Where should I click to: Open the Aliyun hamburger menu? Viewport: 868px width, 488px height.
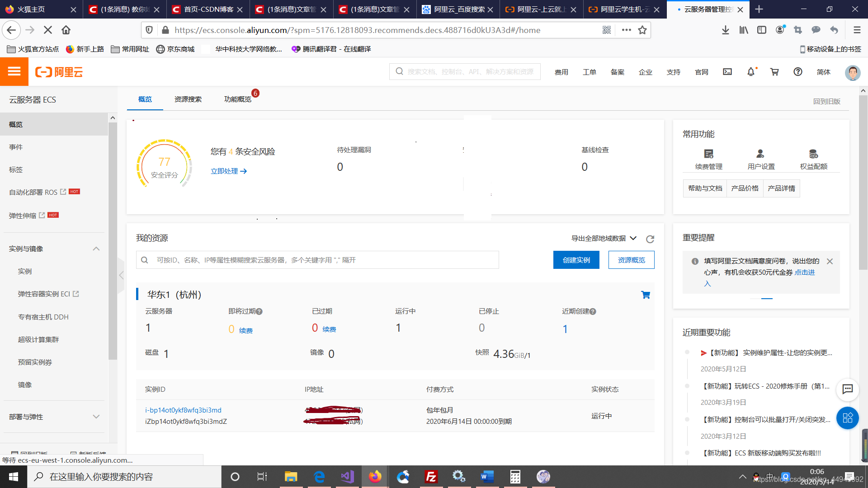click(x=14, y=71)
